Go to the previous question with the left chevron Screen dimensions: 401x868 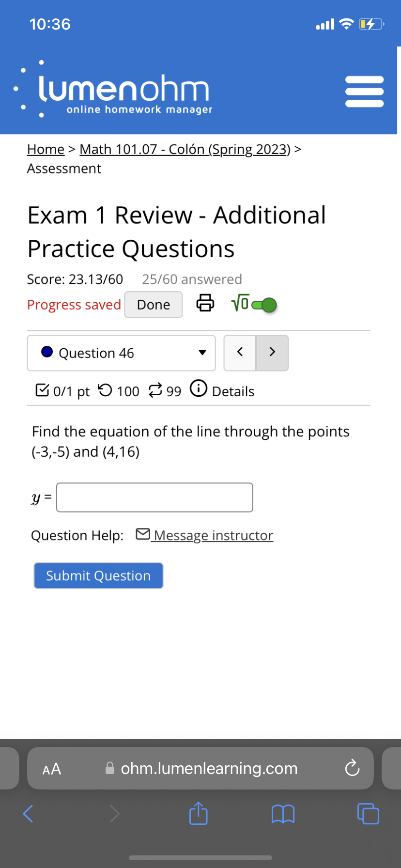point(240,353)
